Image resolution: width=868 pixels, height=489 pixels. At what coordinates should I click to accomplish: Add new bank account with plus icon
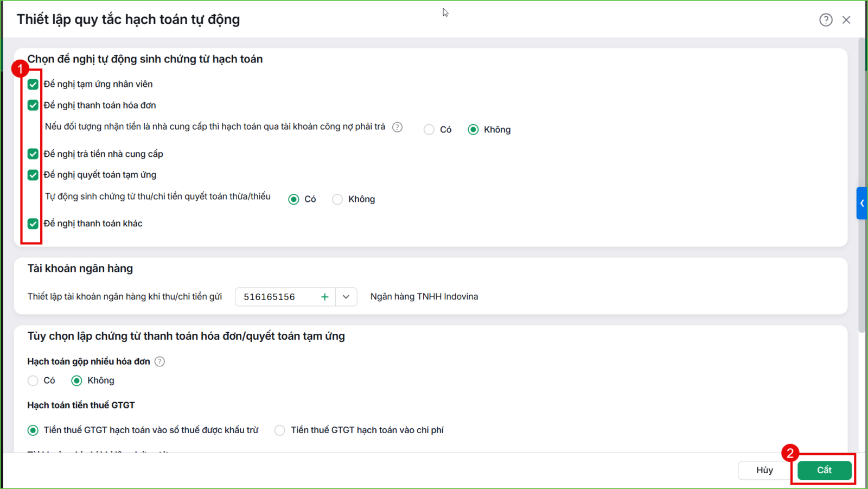[324, 297]
